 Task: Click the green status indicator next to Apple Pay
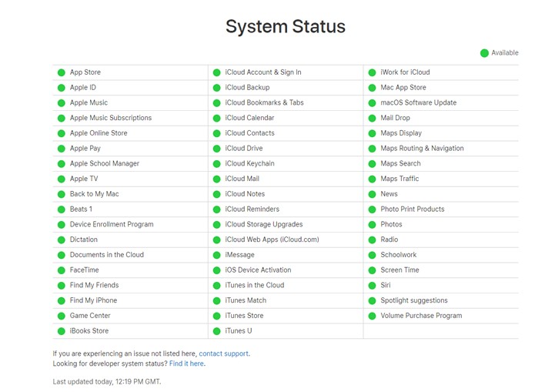point(62,149)
